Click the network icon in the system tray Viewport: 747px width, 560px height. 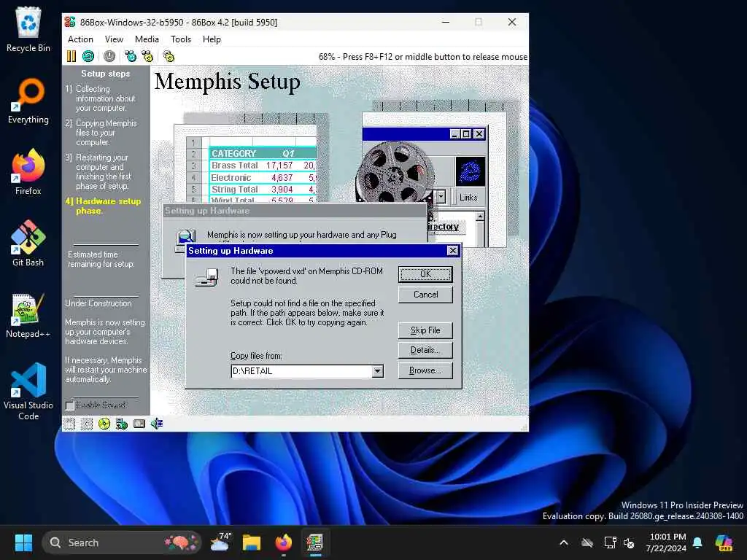[611, 542]
